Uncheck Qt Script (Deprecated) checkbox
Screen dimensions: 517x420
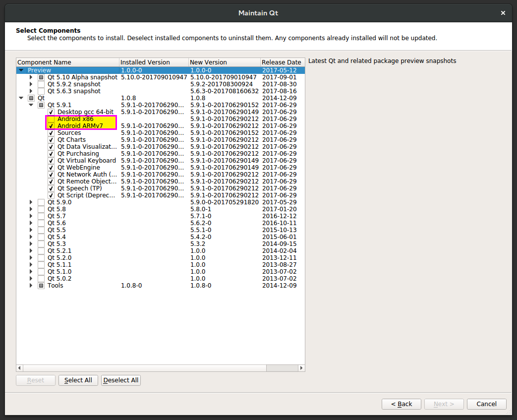(51, 195)
